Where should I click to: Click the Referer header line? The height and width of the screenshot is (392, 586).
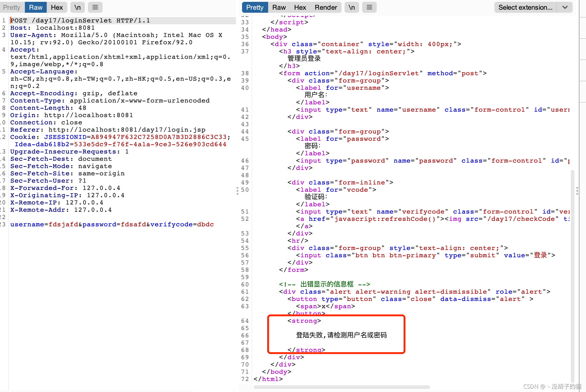[x=108, y=130]
